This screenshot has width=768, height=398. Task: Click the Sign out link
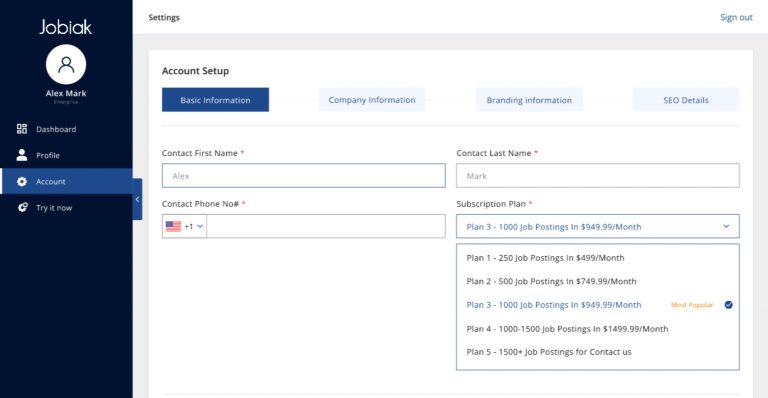[x=736, y=17]
